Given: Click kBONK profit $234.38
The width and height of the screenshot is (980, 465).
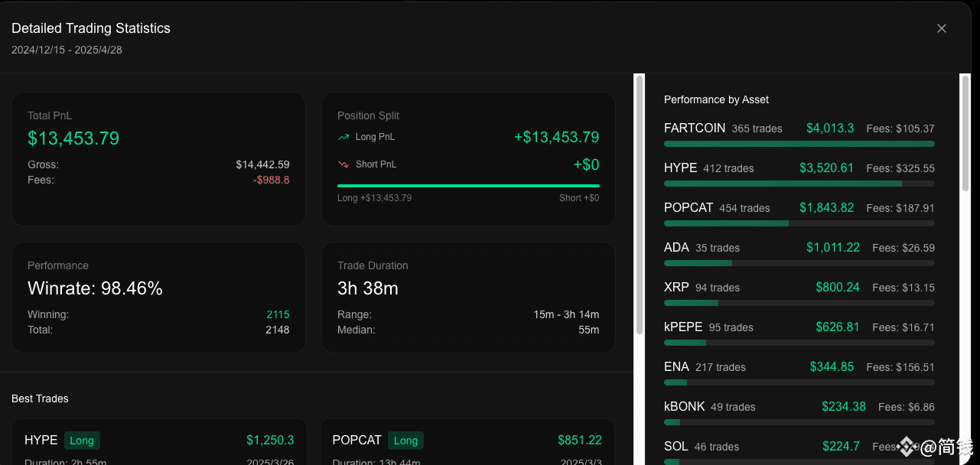Looking at the screenshot, I should 844,407.
